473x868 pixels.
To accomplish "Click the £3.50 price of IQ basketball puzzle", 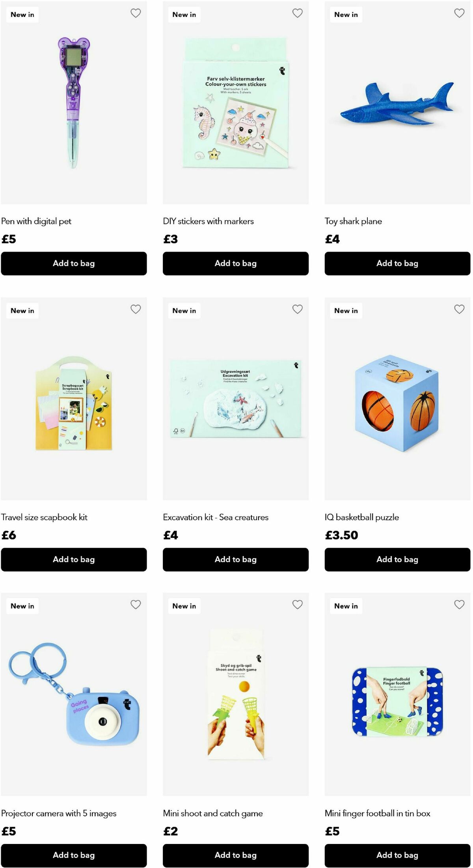I will click(x=341, y=535).
